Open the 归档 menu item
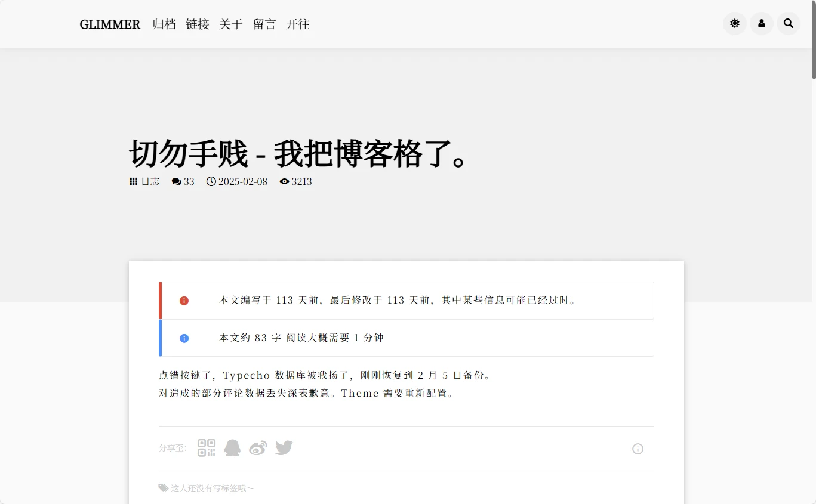Screen dimensions: 816x504 164,24
